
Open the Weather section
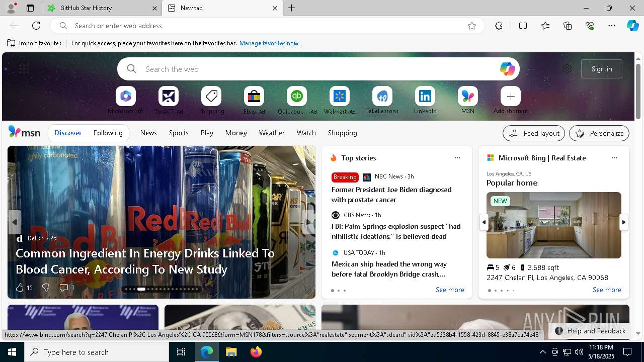click(x=272, y=133)
